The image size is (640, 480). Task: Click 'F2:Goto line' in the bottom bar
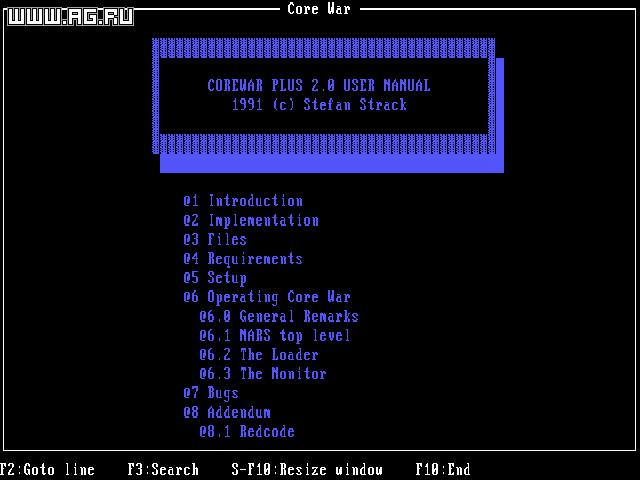pyautogui.click(x=47, y=469)
